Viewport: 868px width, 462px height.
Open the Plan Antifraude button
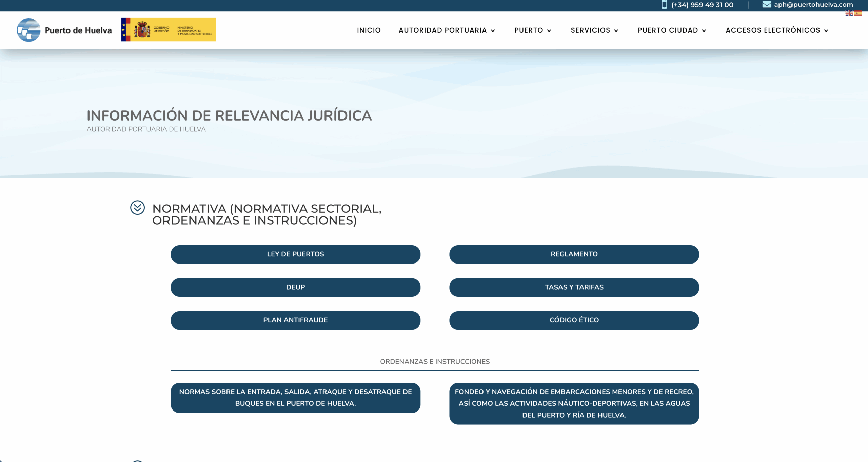(x=295, y=320)
